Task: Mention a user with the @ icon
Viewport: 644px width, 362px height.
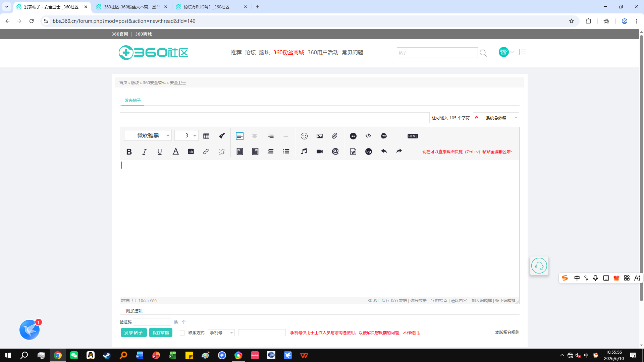Action: pos(335,152)
